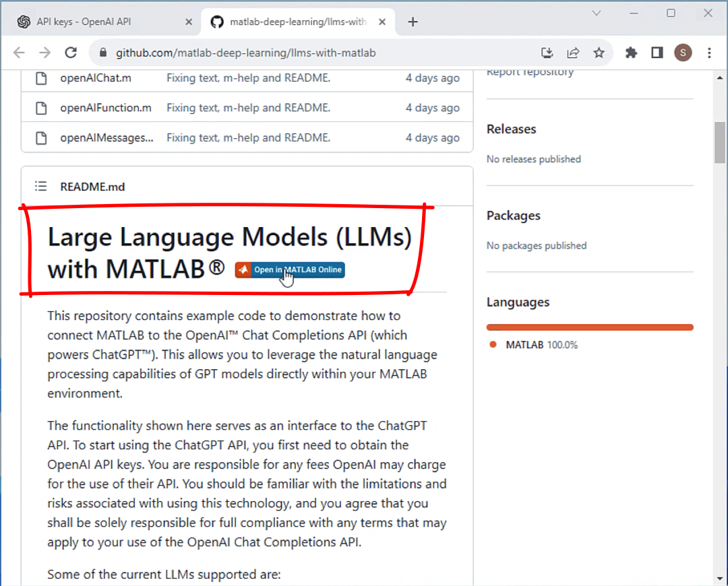Bookmark this page with the star icon
728x586 pixels.
pyautogui.click(x=599, y=53)
